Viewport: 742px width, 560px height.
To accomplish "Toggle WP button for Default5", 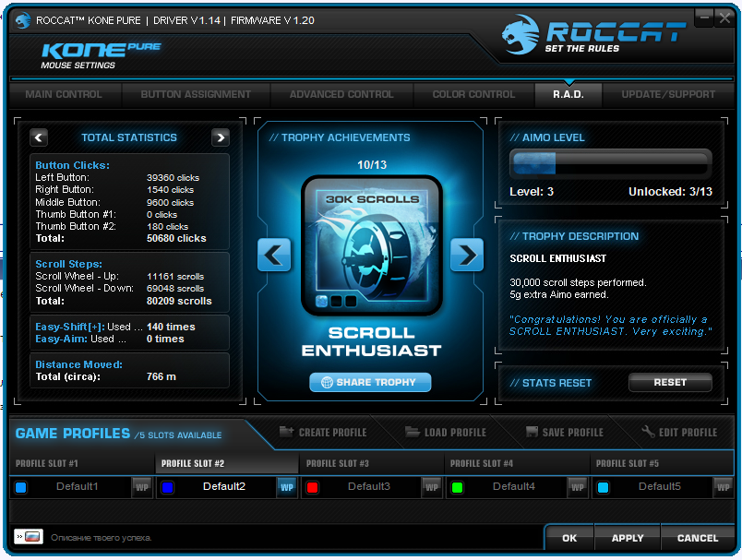I will click(x=723, y=488).
